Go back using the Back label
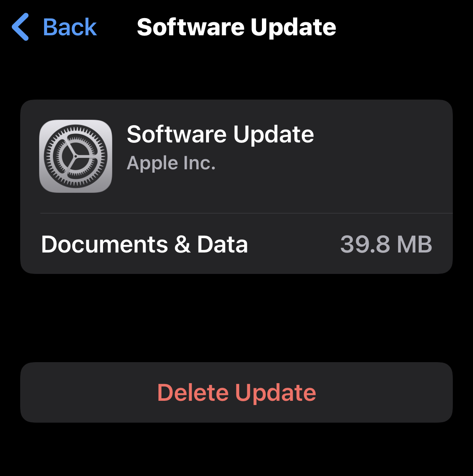The width and height of the screenshot is (473, 476). click(69, 27)
